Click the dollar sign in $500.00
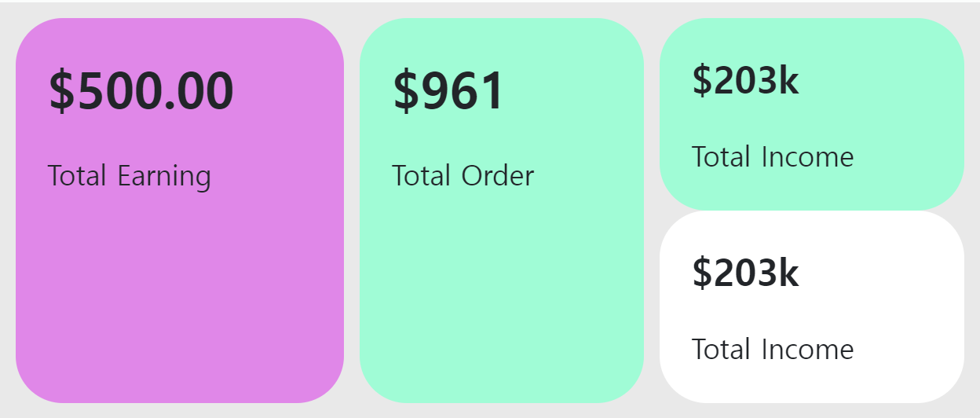980x418 pixels. pyautogui.click(x=62, y=91)
